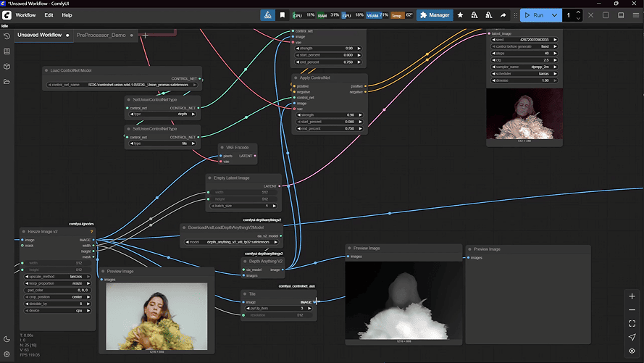
Task: Open the model library cube icon
Action: (x=7, y=67)
